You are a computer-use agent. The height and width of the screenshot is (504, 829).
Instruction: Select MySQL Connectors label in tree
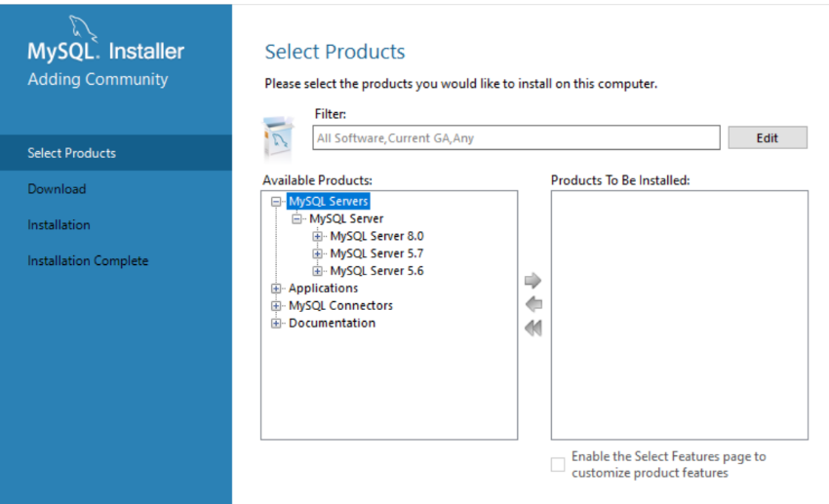(340, 306)
